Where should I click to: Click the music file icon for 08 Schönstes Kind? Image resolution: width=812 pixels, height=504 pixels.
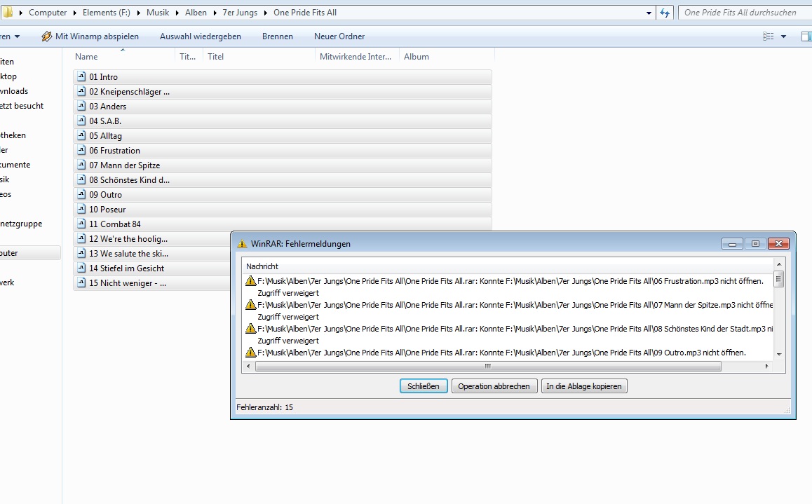point(81,179)
